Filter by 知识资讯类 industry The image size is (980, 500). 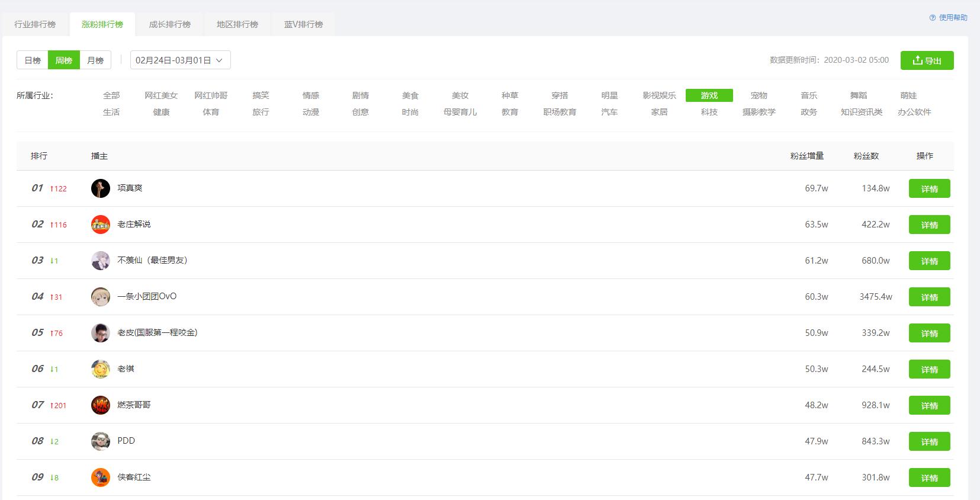pyautogui.click(x=862, y=112)
